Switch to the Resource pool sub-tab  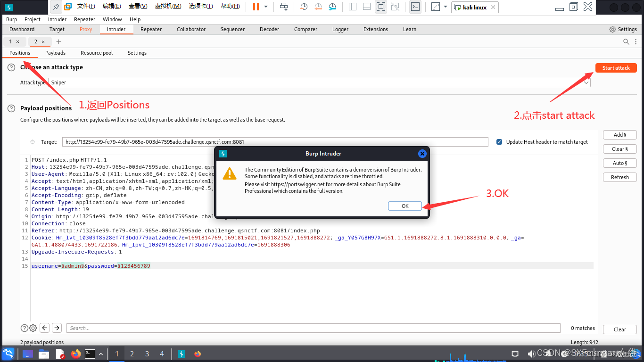(97, 53)
